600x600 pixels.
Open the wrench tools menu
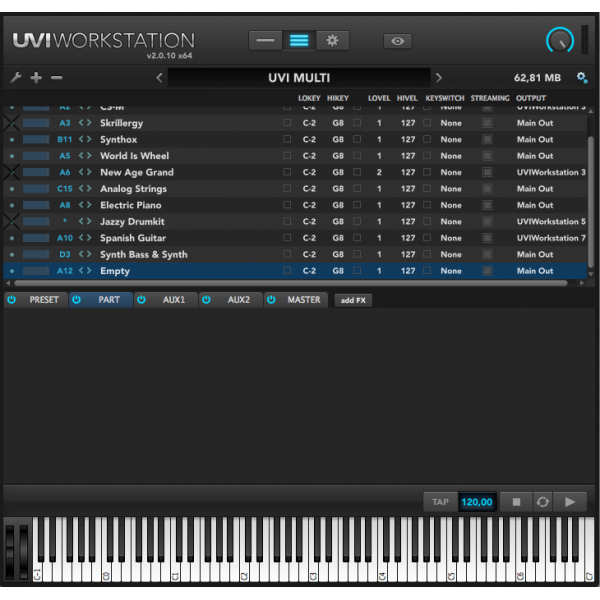pyautogui.click(x=16, y=78)
